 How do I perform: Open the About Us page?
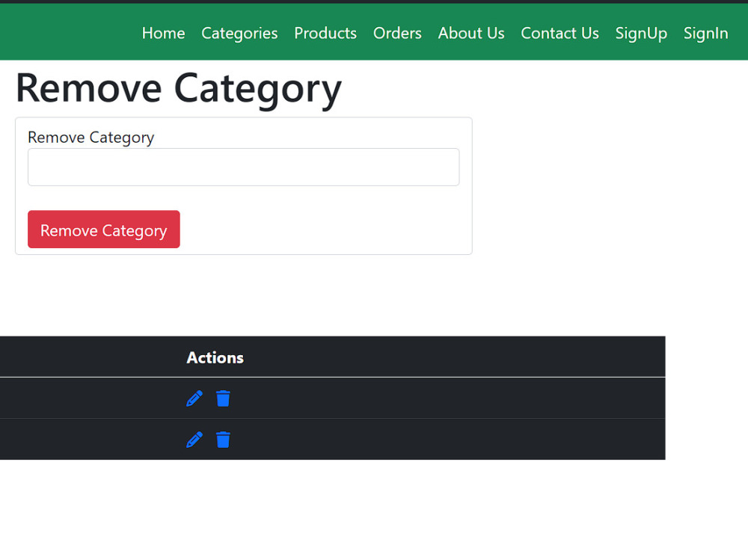[x=471, y=33]
